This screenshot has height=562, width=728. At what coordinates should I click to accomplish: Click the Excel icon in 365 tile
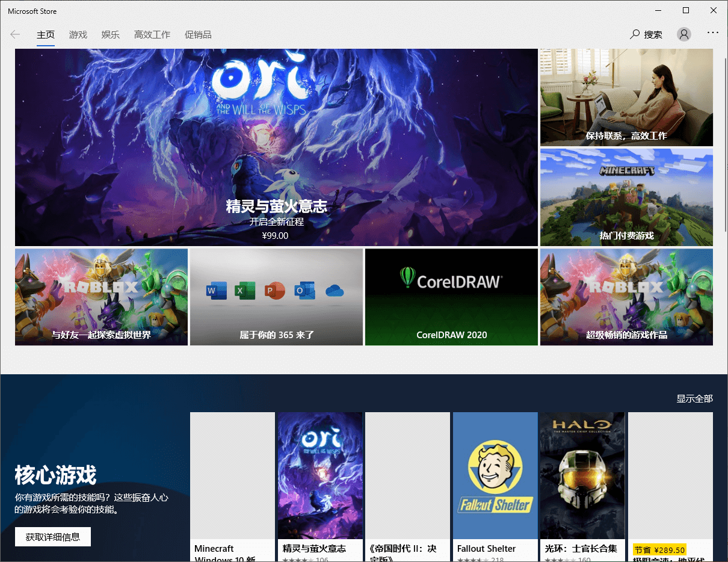[x=245, y=291]
